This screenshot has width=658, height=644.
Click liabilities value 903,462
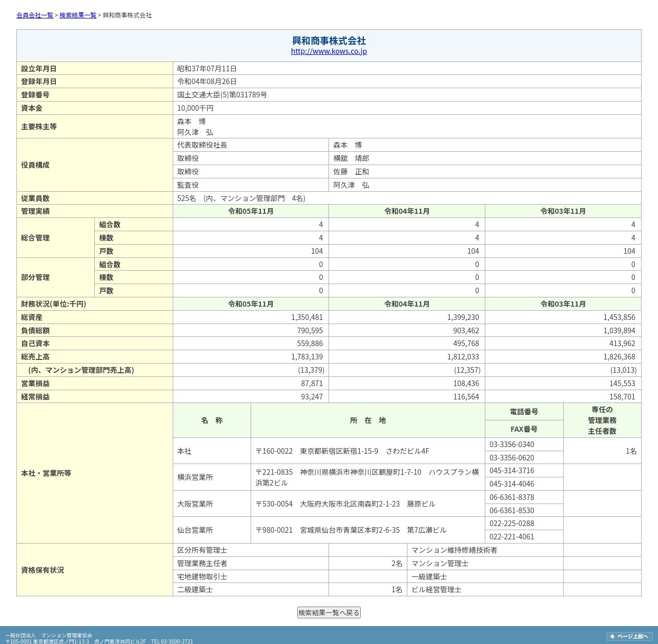466,331
